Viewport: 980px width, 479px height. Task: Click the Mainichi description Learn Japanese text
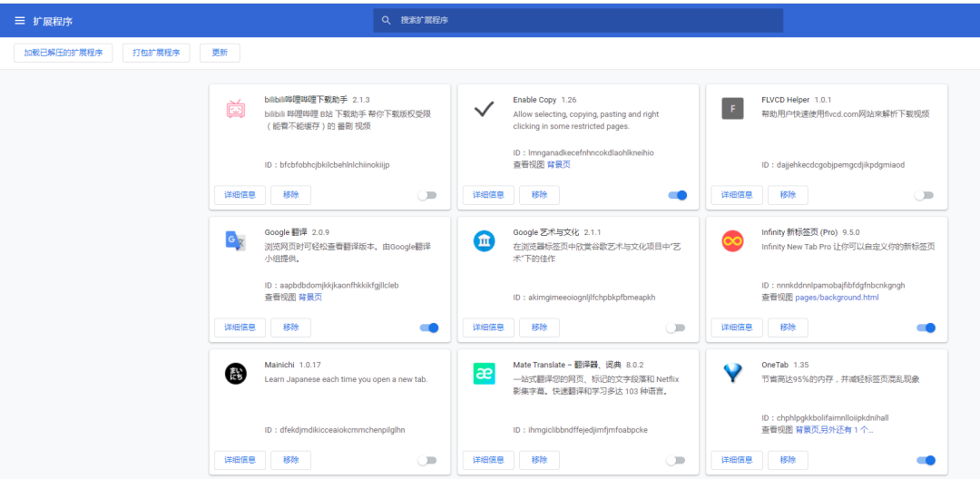(x=347, y=379)
